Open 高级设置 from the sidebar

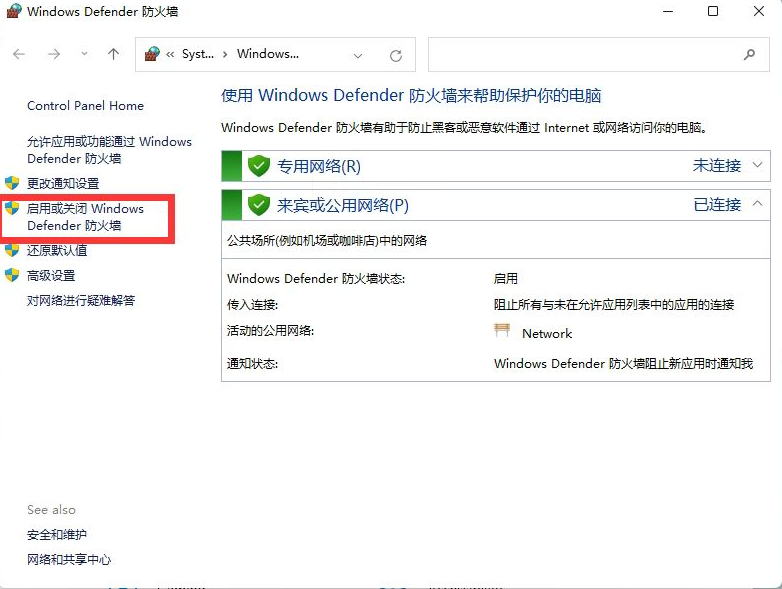[x=51, y=275]
